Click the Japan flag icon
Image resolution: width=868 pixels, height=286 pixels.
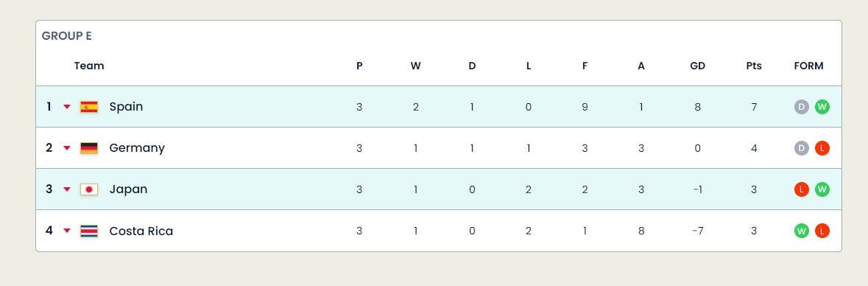(x=89, y=189)
